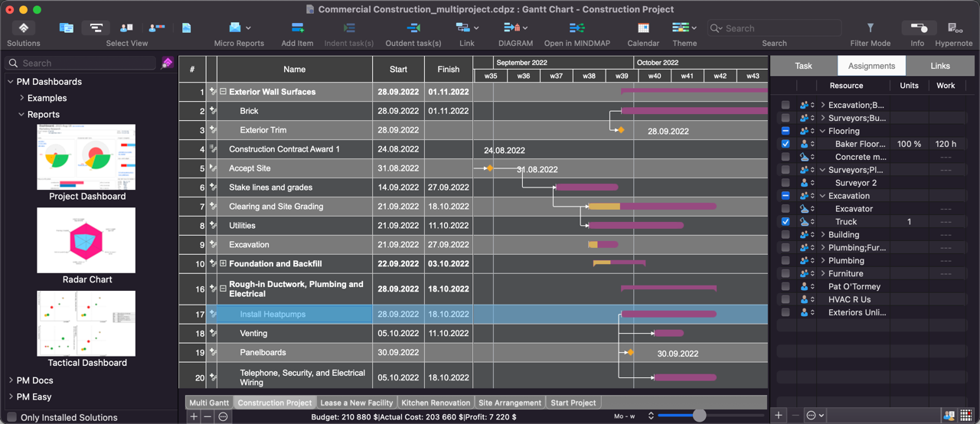
Task: Open in MINDMAP toolbar icon
Action: coord(577,28)
